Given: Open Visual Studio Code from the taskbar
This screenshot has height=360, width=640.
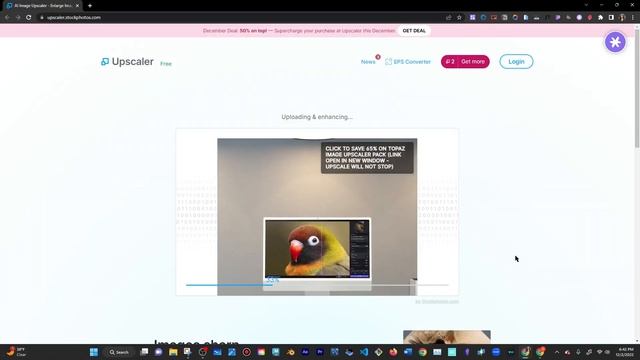Looking at the screenshot, I should (364, 352).
